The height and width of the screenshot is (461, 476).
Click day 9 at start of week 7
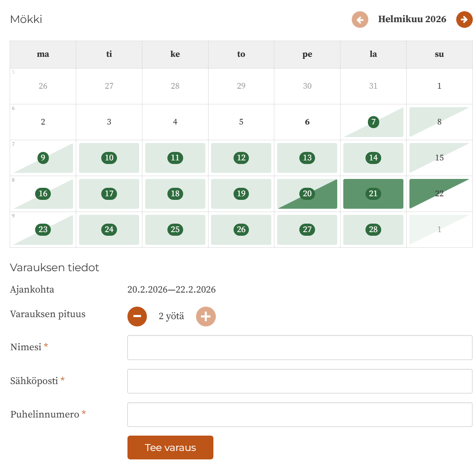coord(43,158)
